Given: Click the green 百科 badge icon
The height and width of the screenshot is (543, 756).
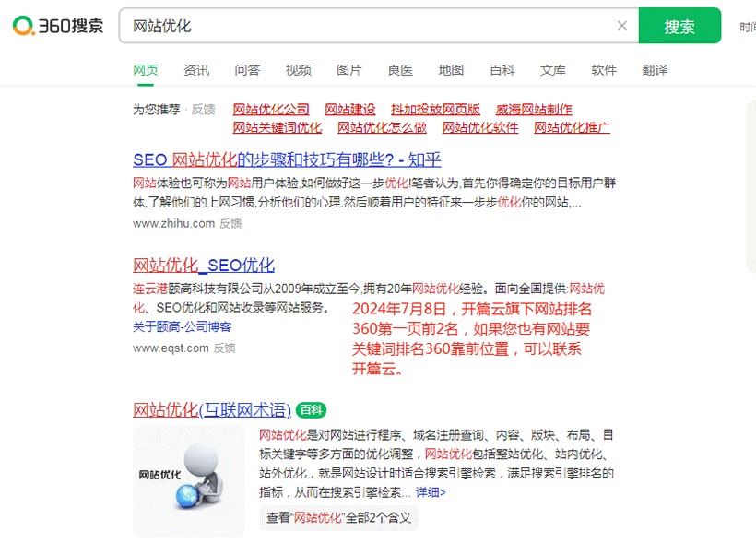Looking at the screenshot, I should click(x=312, y=409).
